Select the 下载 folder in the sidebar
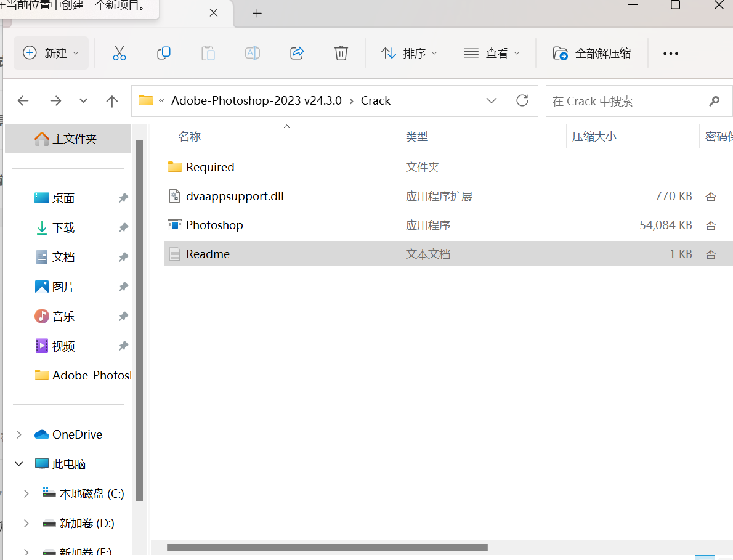Screen dimensions: 733x560 coord(63,227)
